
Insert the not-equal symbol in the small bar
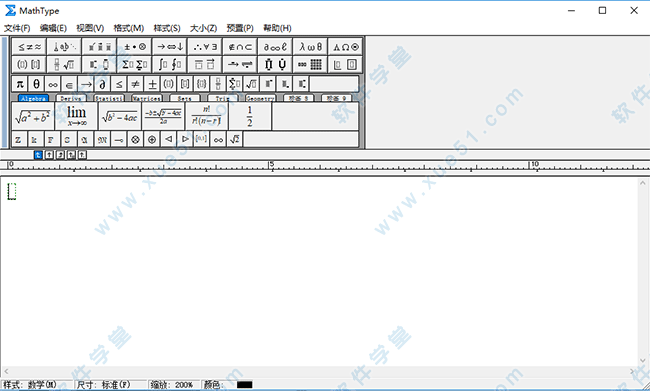(136, 84)
